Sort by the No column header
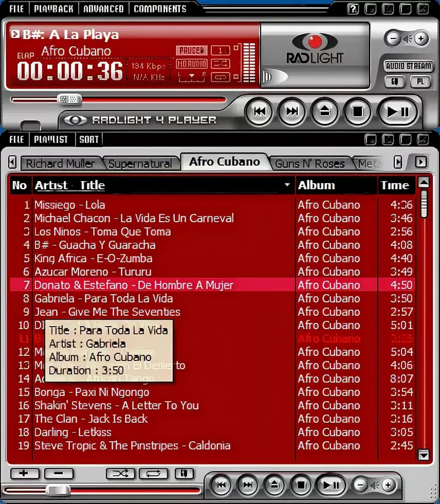 pos(20,185)
